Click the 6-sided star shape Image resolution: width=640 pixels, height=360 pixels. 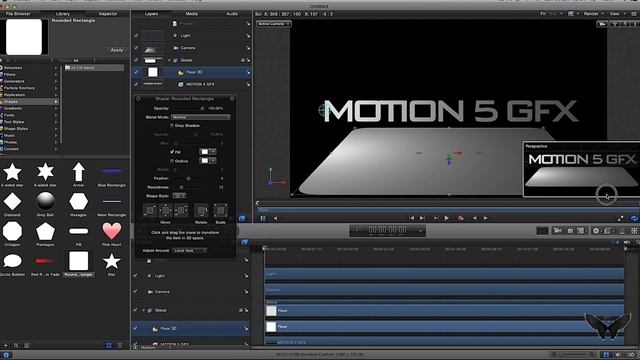(x=45, y=172)
